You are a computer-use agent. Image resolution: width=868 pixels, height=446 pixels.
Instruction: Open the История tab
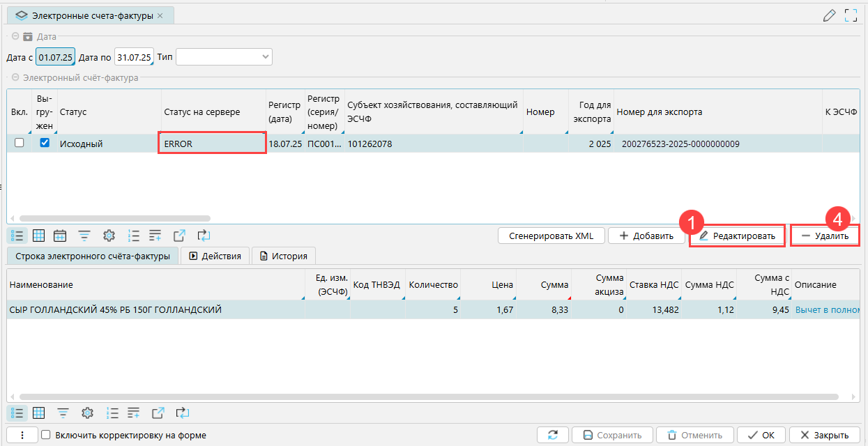pyautogui.click(x=283, y=256)
